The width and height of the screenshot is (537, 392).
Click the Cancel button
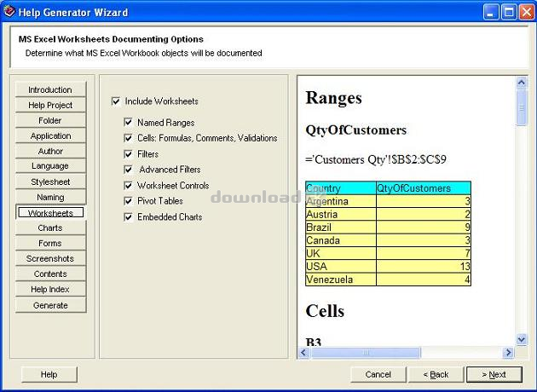pos(378,375)
